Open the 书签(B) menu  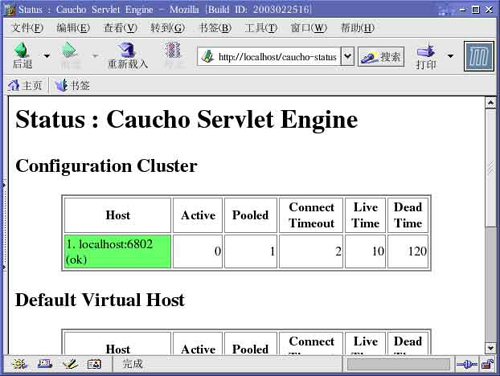(215, 28)
